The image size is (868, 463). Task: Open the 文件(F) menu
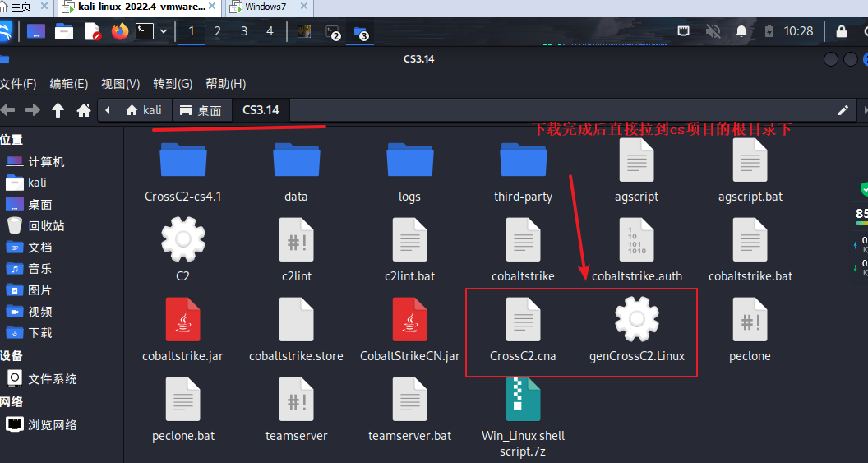pos(18,84)
